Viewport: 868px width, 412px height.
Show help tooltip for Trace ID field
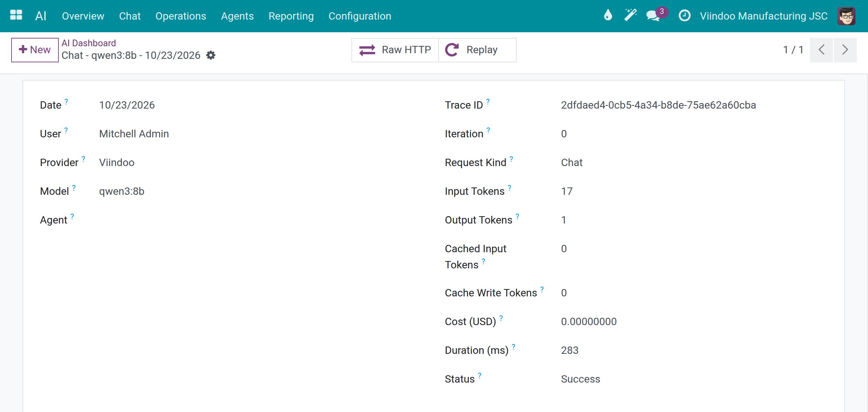click(x=488, y=101)
